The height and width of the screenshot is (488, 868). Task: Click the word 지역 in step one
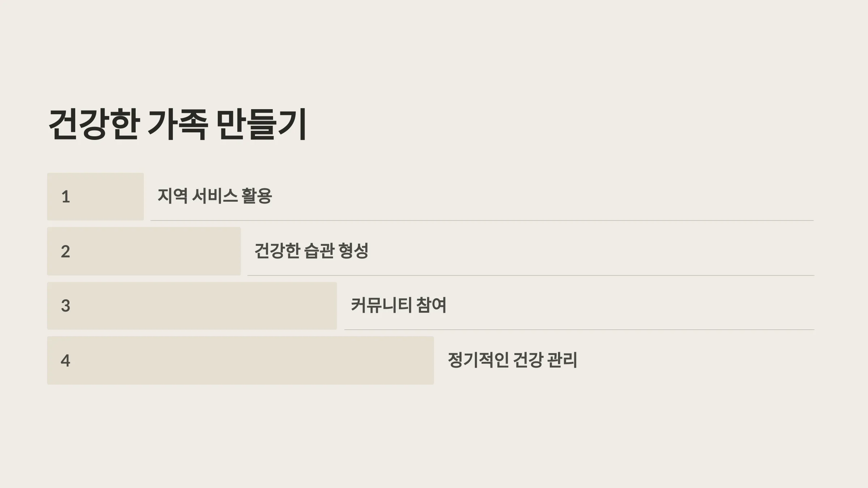(x=173, y=196)
